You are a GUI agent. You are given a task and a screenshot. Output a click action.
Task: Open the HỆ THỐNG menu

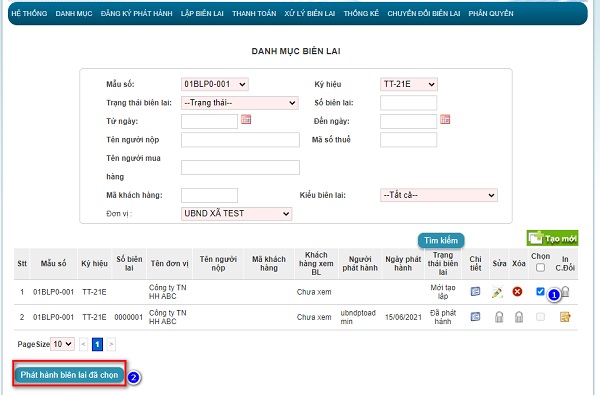click(29, 13)
